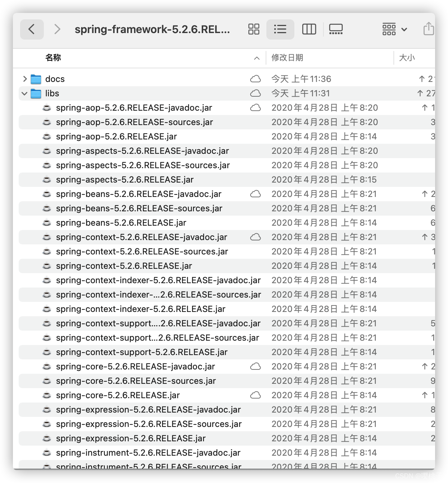Select spring-aspects-5.2.6.RELEASE-javadoc.jar

(142, 151)
